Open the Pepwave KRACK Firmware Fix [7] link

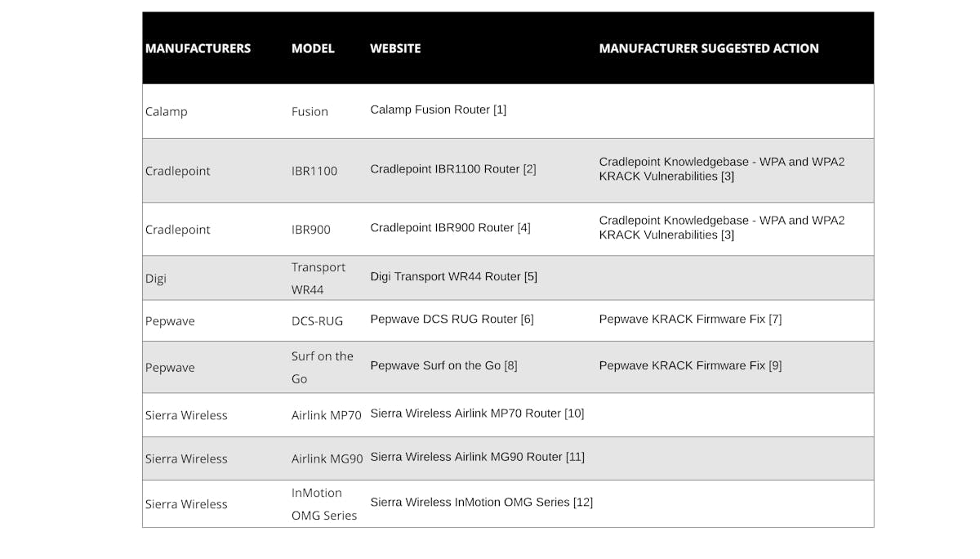690,320
